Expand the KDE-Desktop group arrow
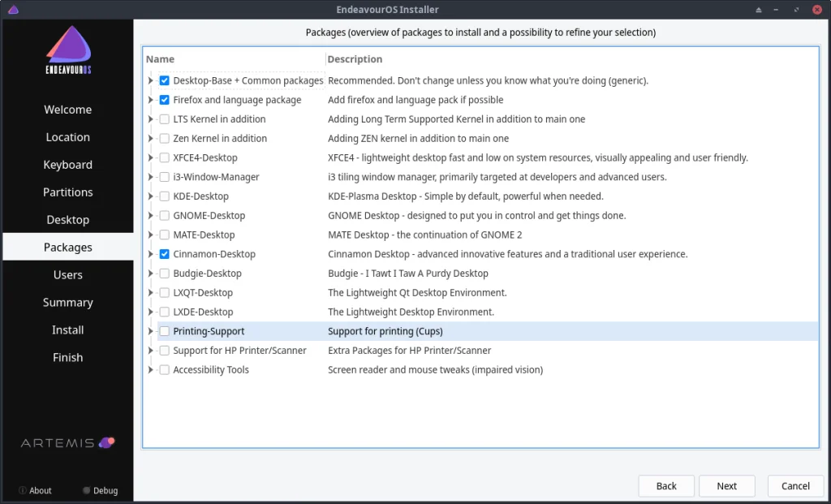Viewport: 831px width, 504px height. [150, 196]
